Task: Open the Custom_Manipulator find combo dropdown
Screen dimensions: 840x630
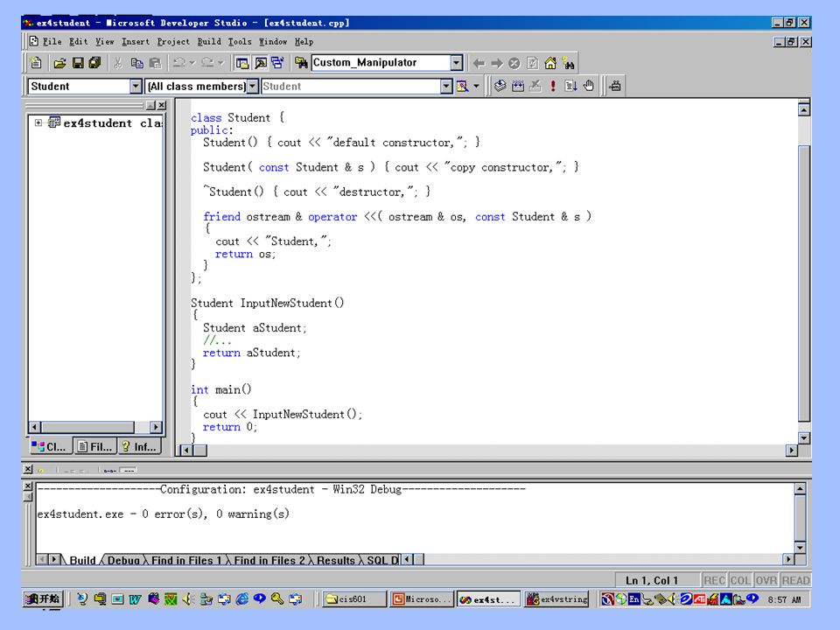Action: coord(457,63)
